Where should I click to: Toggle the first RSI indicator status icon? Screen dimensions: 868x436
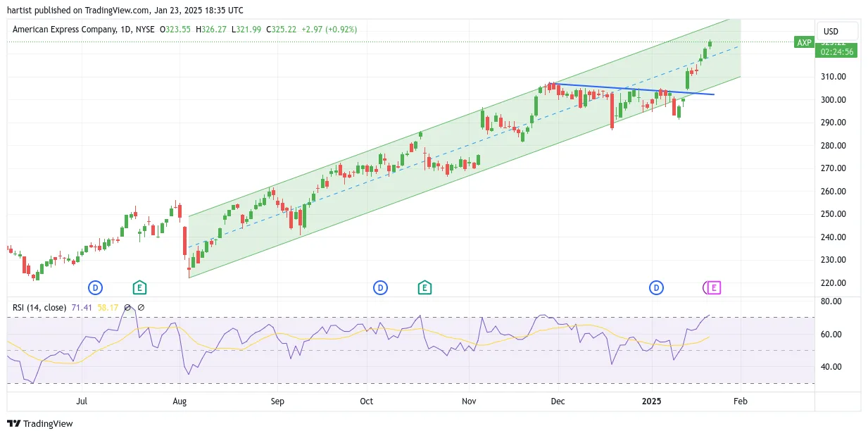pos(127,308)
